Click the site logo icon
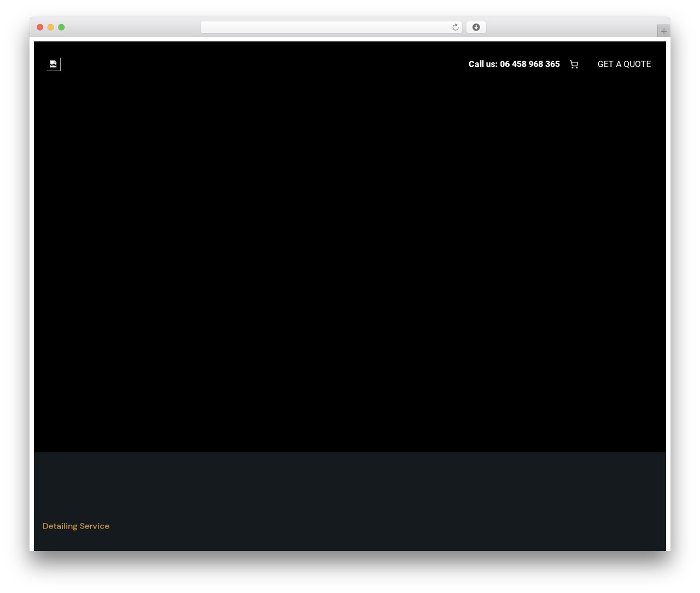Screen dimensions: 700x593 [54, 64]
